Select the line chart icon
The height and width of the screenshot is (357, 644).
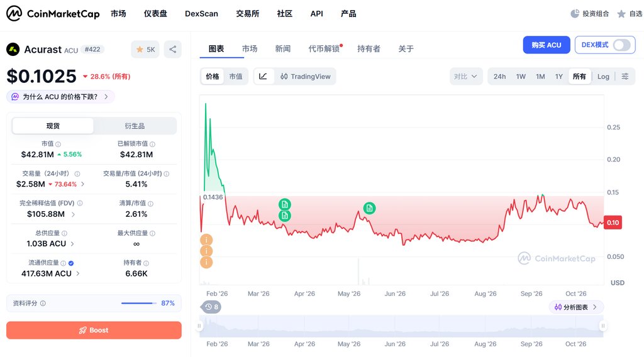pos(264,76)
